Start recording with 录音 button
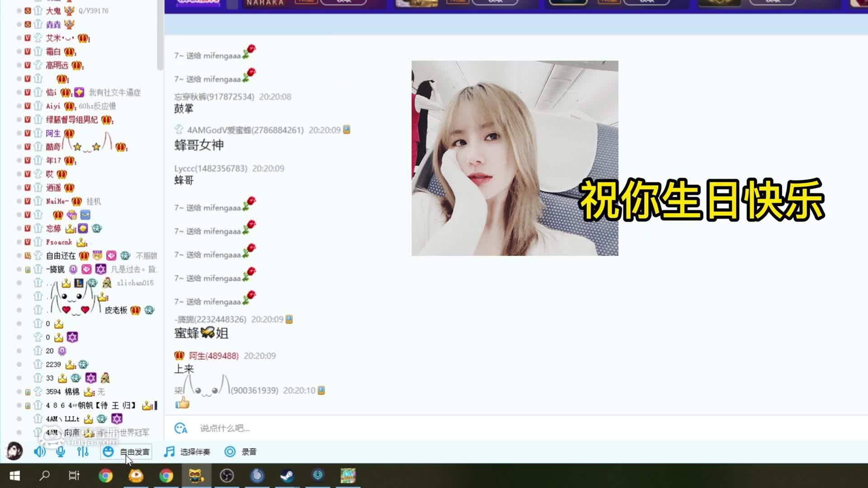This screenshot has width=868, height=488. [x=241, y=452]
